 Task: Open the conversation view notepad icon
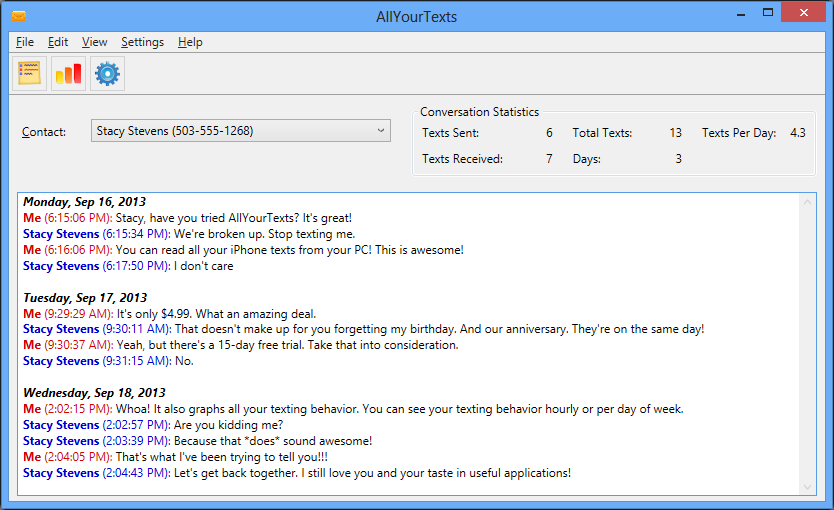pyautogui.click(x=29, y=73)
